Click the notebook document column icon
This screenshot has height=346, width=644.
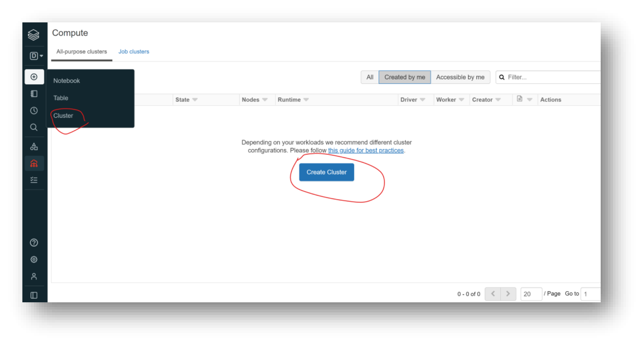coord(519,99)
